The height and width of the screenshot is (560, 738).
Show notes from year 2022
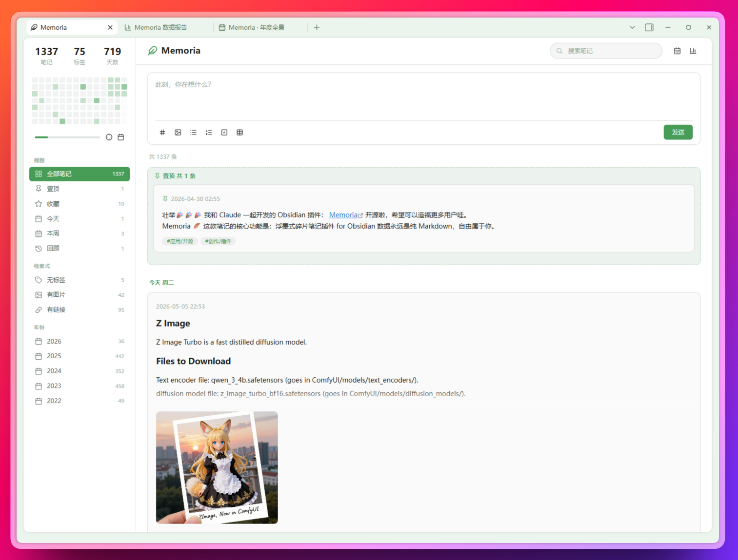coord(80,401)
